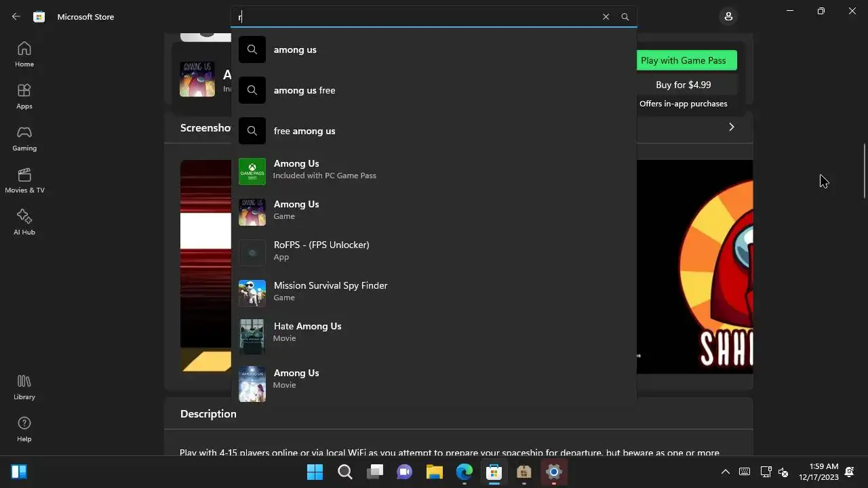Click Buy for $4.99 button
868x488 pixels.
(x=683, y=85)
